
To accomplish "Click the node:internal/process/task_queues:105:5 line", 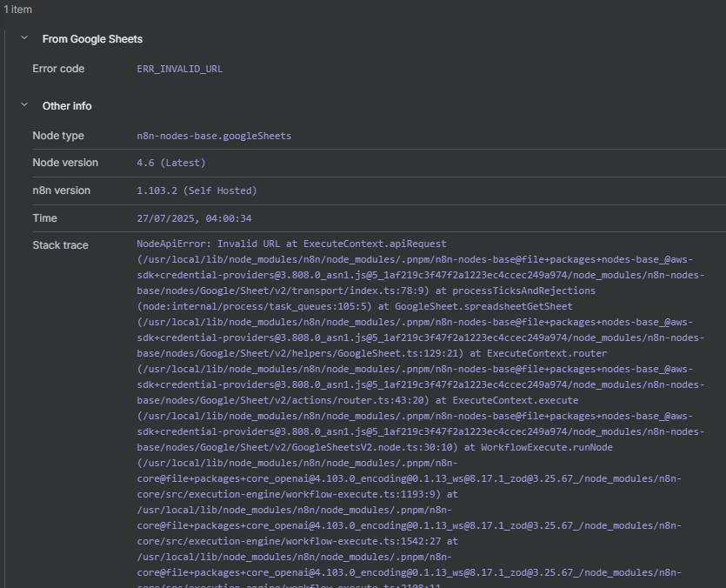I will tap(355, 306).
